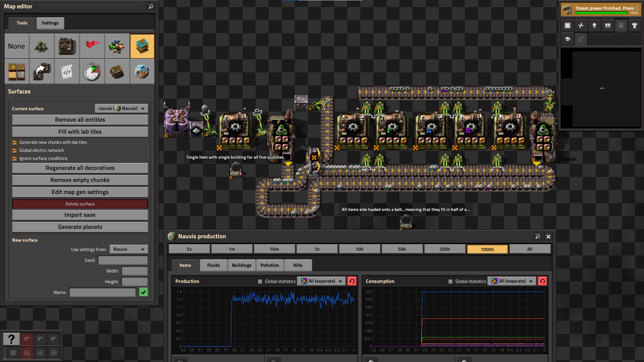Reset production graph with red arrow
Screen dimensions: 644x362
pos(352,281)
